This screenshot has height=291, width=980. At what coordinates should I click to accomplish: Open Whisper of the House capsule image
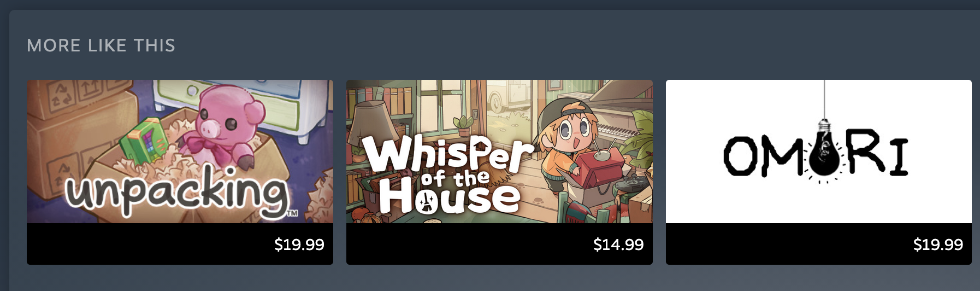click(499, 152)
